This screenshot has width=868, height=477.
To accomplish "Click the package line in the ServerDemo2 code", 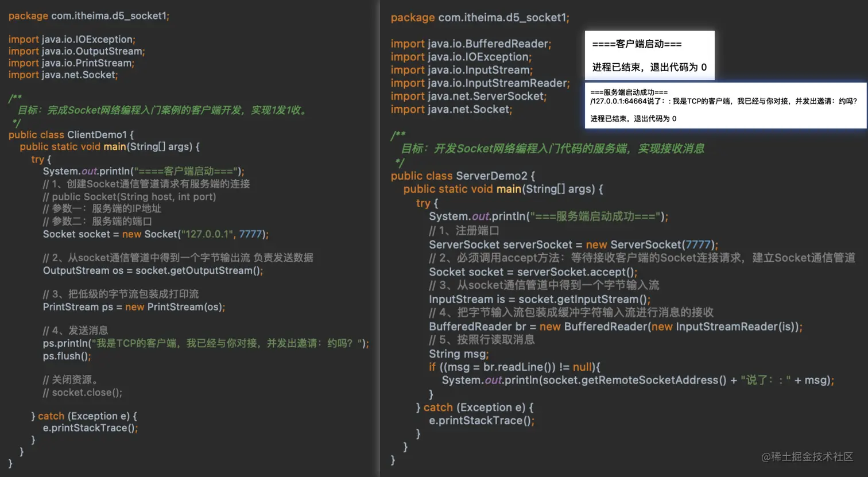I will (480, 18).
